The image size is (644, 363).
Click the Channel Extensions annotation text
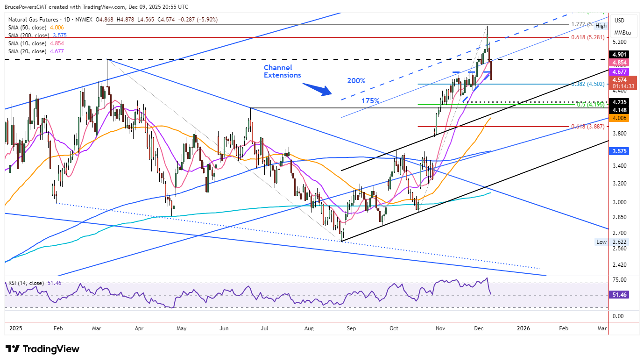click(x=283, y=71)
